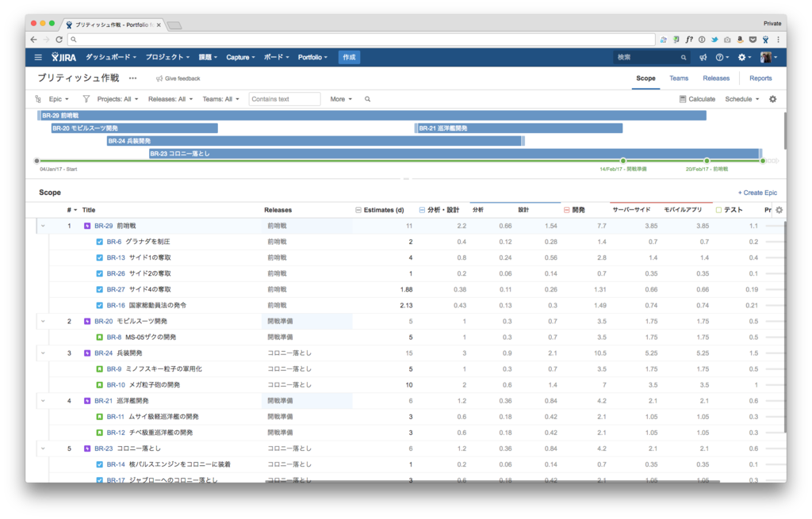Click the green story icon of BR-8
The width and height of the screenshot is (812, 519).
(x=99, y=338)
